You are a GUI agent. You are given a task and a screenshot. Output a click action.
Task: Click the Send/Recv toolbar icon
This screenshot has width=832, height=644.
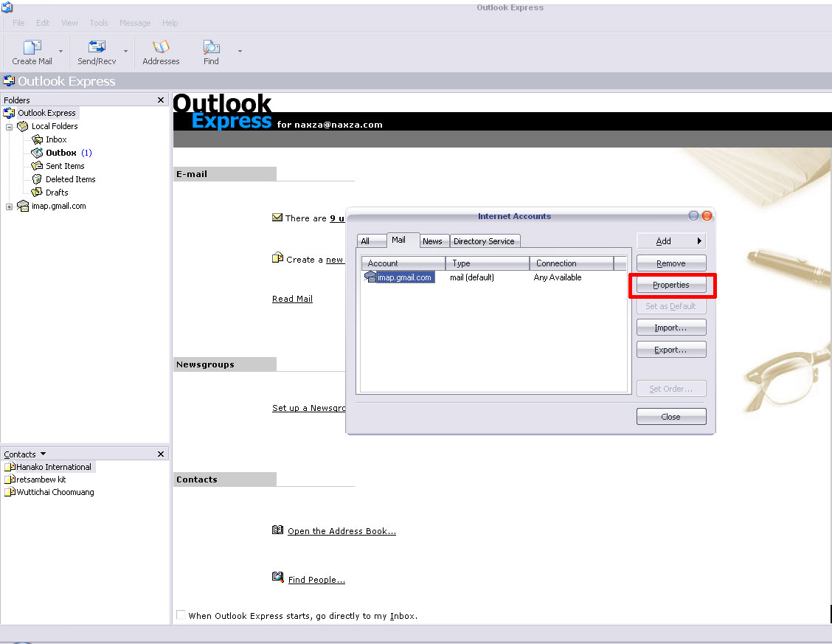(x=97, y=47)
